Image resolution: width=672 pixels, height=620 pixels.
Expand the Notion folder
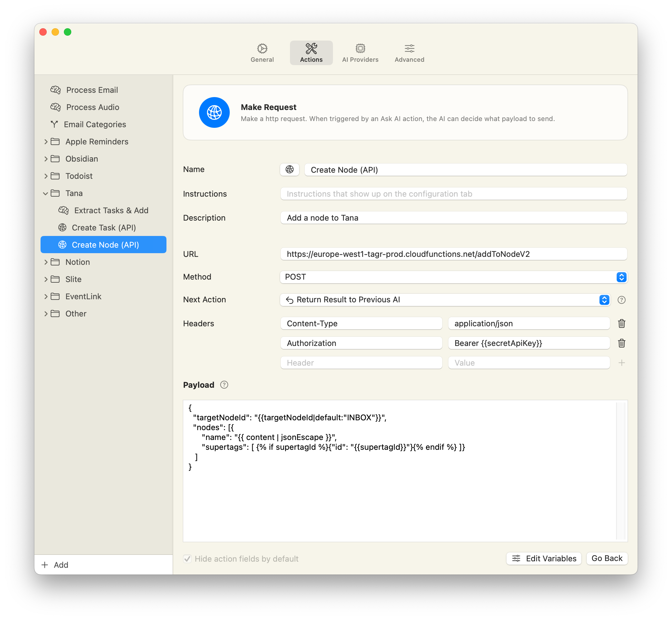[45, 262]
